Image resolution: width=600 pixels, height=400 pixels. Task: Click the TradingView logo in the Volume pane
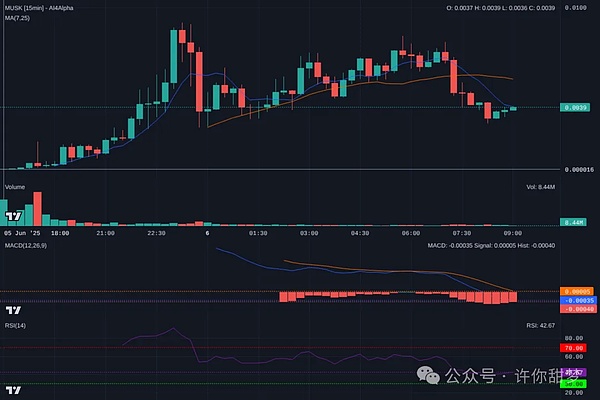tap(13, 214)
